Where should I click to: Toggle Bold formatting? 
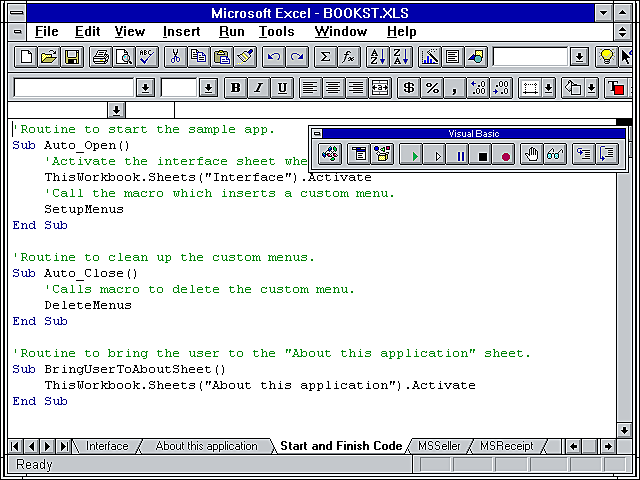click(x=236, y=87)
